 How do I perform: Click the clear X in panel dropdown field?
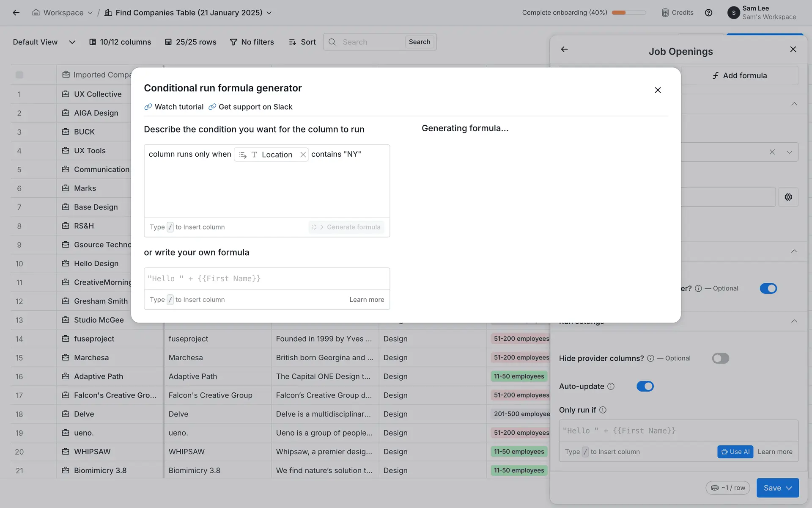772,152
